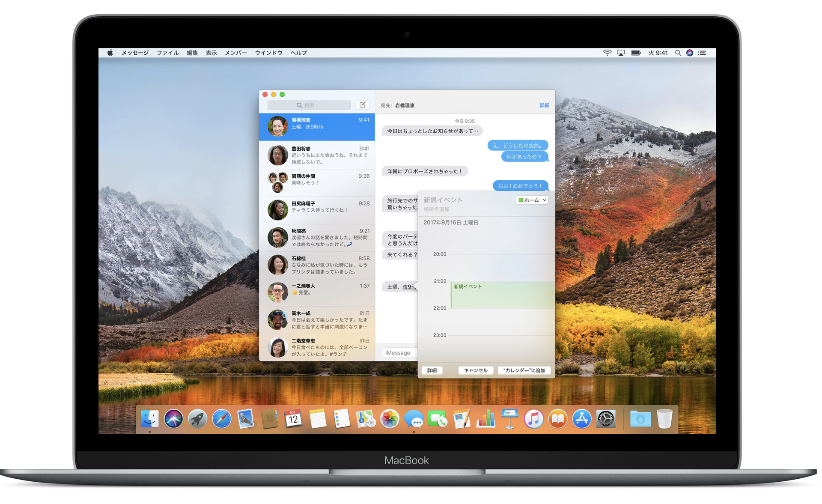Screen dimensions: 822x504
Task: Click menu bar clock 火 9:41
Action: coord(658,53)
